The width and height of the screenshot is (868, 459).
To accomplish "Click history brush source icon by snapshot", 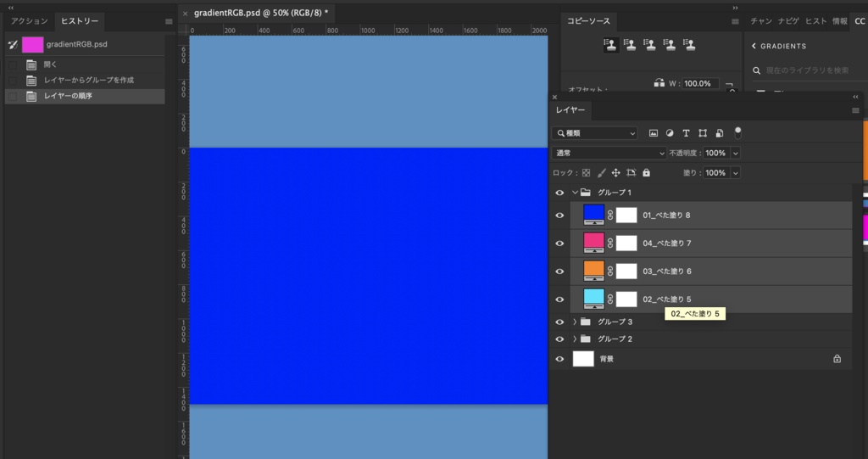I will tap(14, 44).
